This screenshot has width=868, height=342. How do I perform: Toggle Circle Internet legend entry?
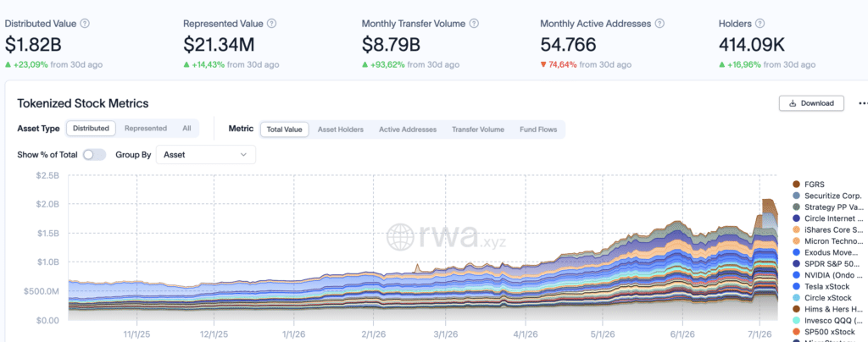click(827, 218)
